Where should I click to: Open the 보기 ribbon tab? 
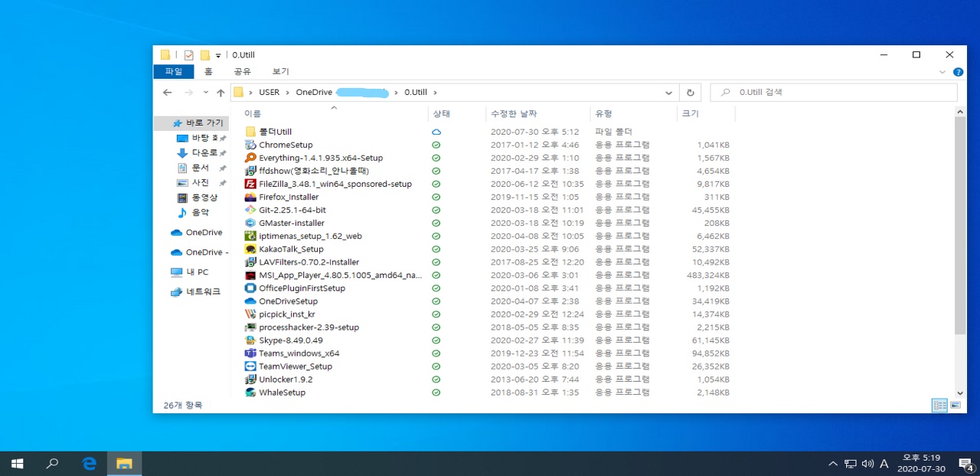pos(280,72)
